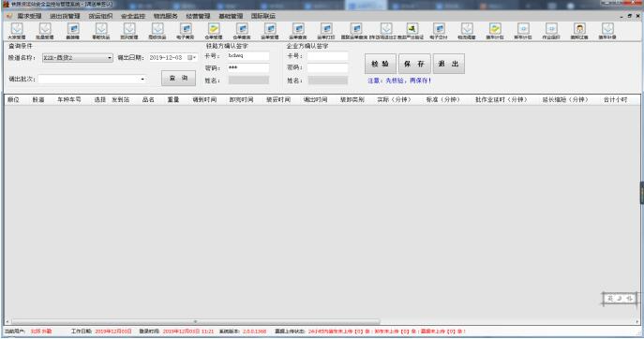Screen dimensions: 644x339
Task: Open the 电子交付 toolbar icon
Action: pyautogui.click(x=439, y=31)
